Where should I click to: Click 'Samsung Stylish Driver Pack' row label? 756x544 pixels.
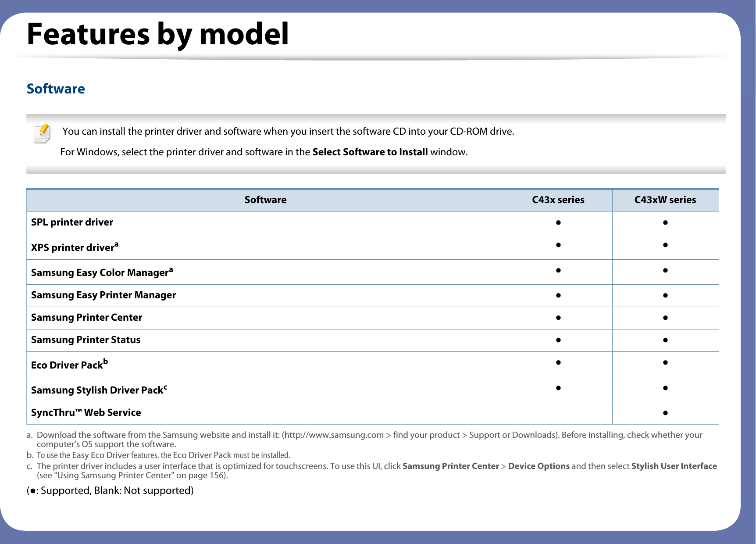click(99, 390)
